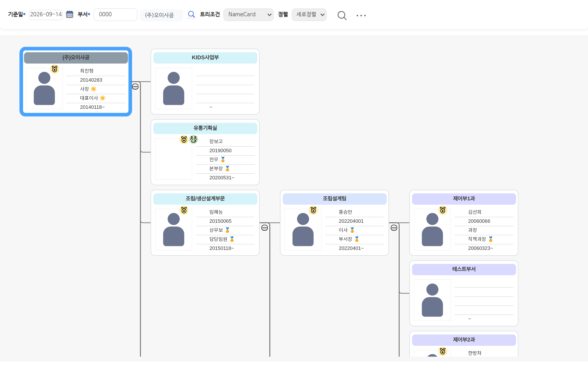
Task: Click the medal badge on 임혜능's card
Action: (184, 210)
